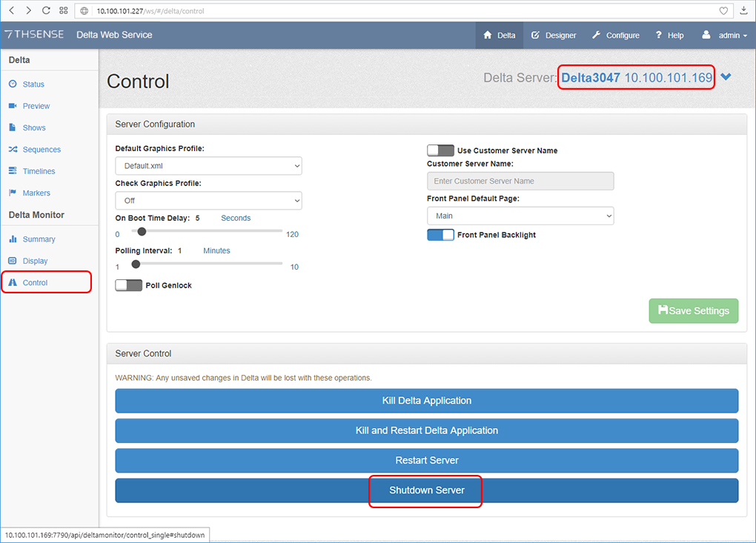Click the Preview camera icon
The height and width of the screenshot is (543, 756).
pos(13,105)
